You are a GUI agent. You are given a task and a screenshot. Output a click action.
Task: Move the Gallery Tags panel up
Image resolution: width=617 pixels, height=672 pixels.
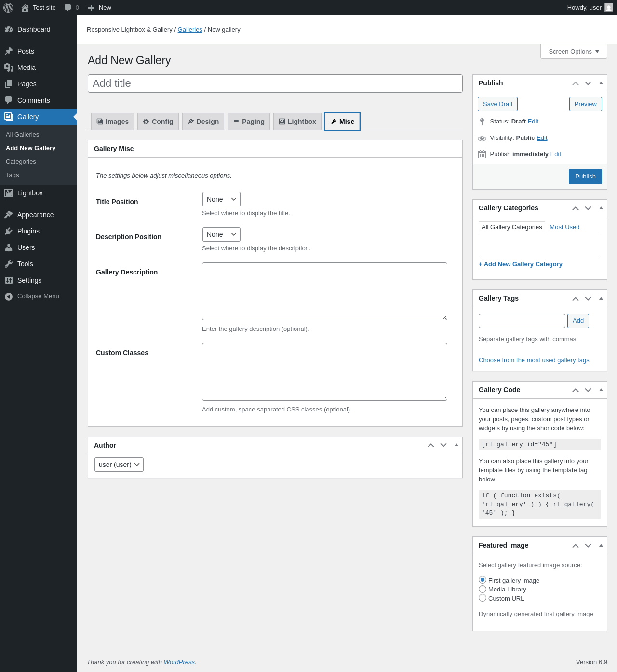point(576,299)
